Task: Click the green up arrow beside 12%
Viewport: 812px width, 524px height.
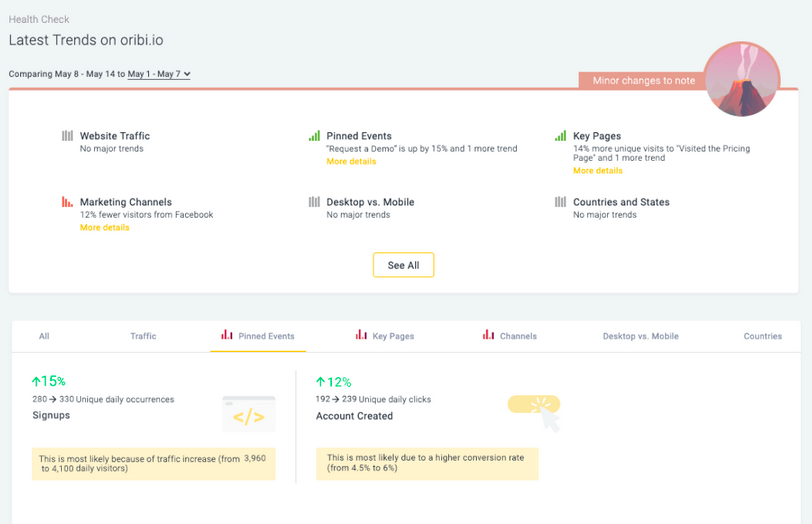Action: [x=320, y=382]
